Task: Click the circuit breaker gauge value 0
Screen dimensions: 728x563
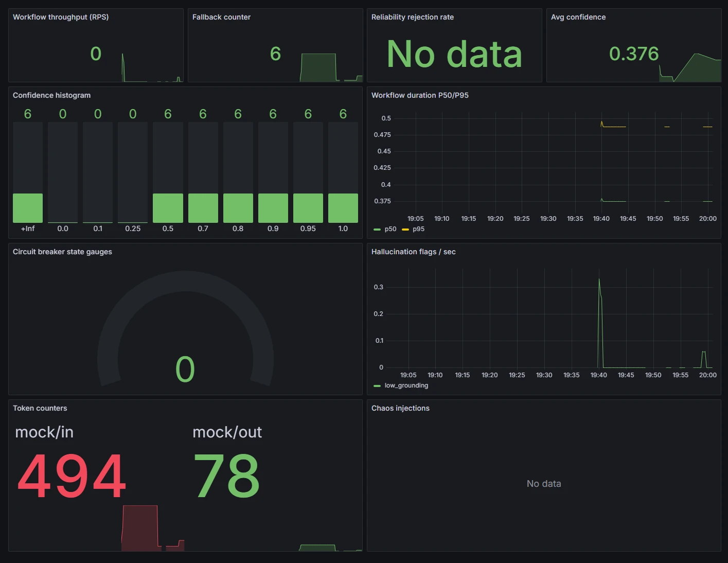Action: pos(185,369)
